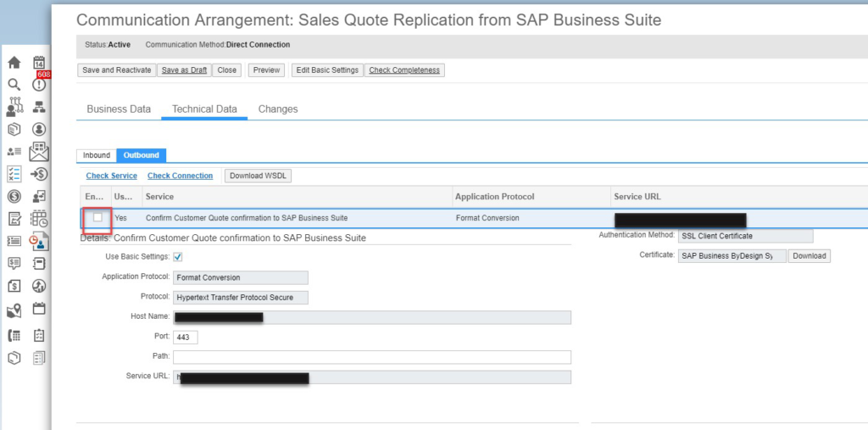The height and width of the screenshot is (430, 868).
Task: Select the Format Conversion table cell
Action: click(x=531, y=218)
